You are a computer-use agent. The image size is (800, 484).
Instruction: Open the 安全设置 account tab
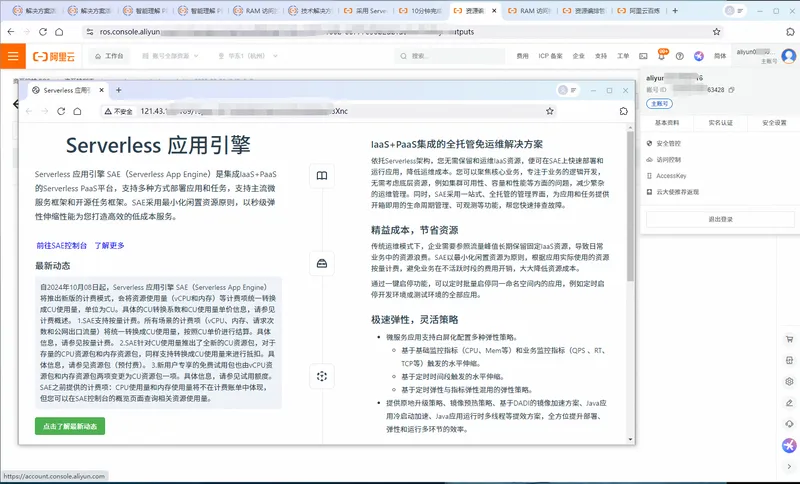(x=774, y=123)
